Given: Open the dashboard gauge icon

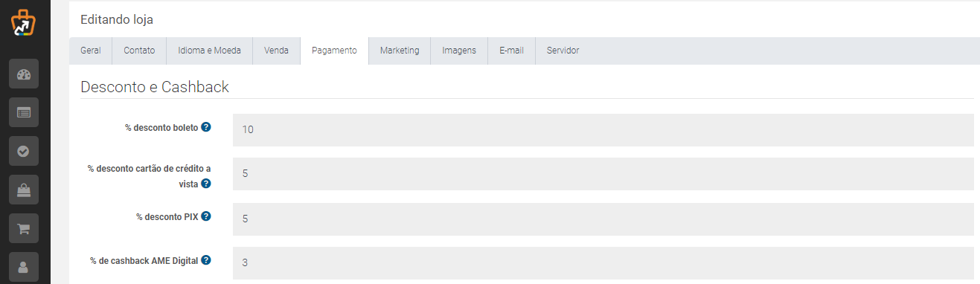Looking at the screenshot, I should point(24,74).
